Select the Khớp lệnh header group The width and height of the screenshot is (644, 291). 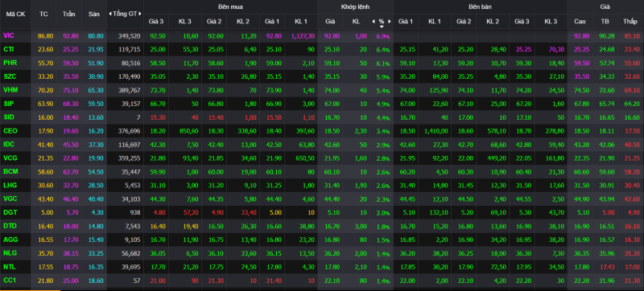[x=355, y=6]
